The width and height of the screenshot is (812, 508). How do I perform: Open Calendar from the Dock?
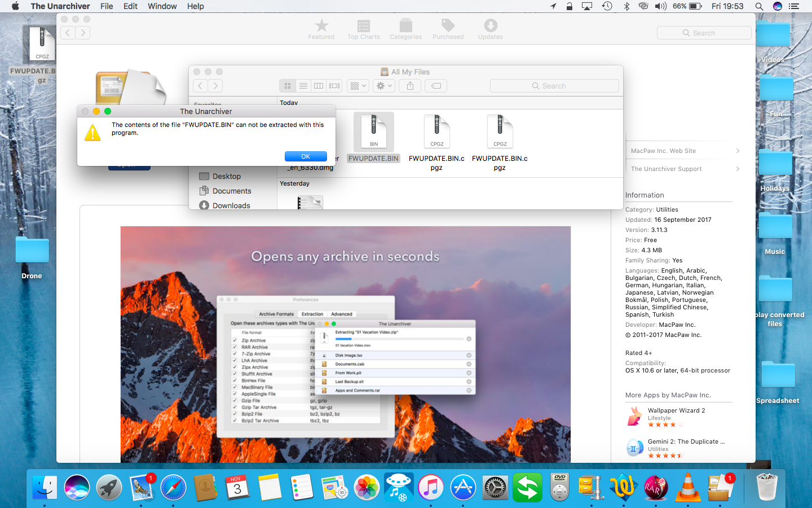[x=237, y=487]
